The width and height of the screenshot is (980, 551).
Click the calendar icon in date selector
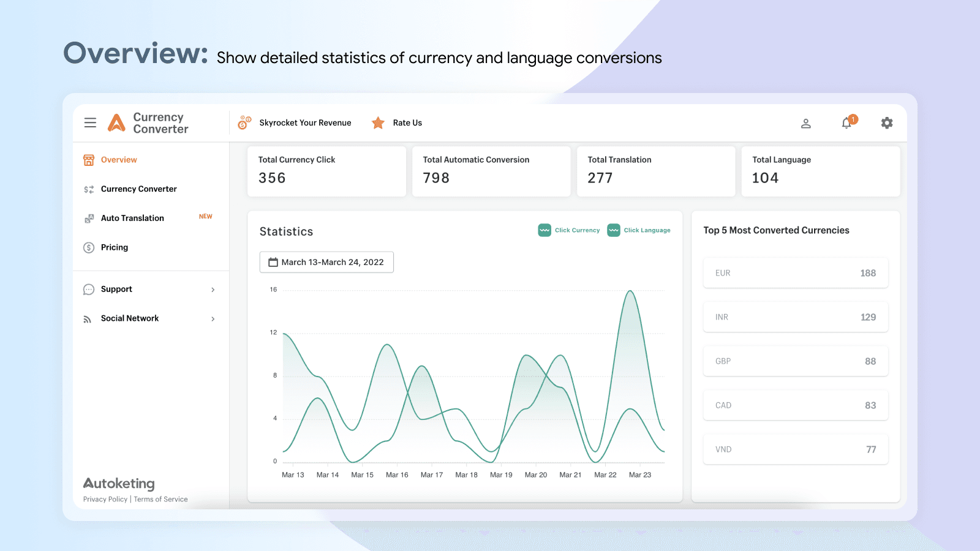tap(273, 262)
